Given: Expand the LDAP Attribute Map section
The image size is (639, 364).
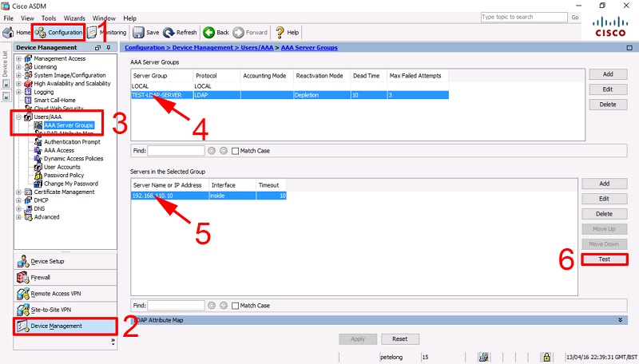Looking at the screenshot, I should 620,320.
